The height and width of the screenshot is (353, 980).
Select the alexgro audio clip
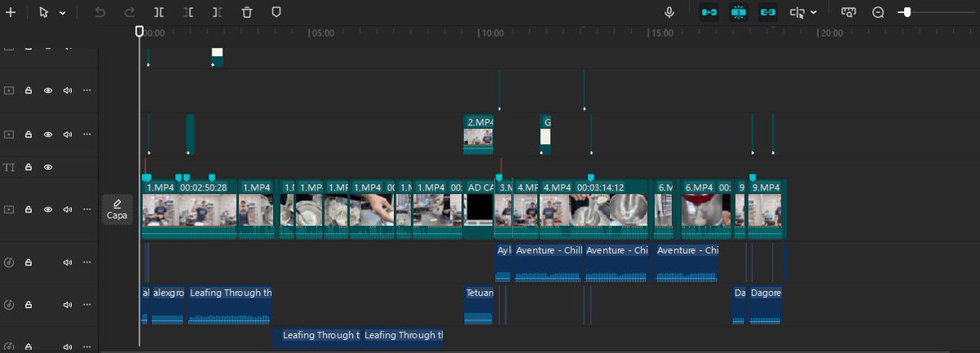pos(168,305)
